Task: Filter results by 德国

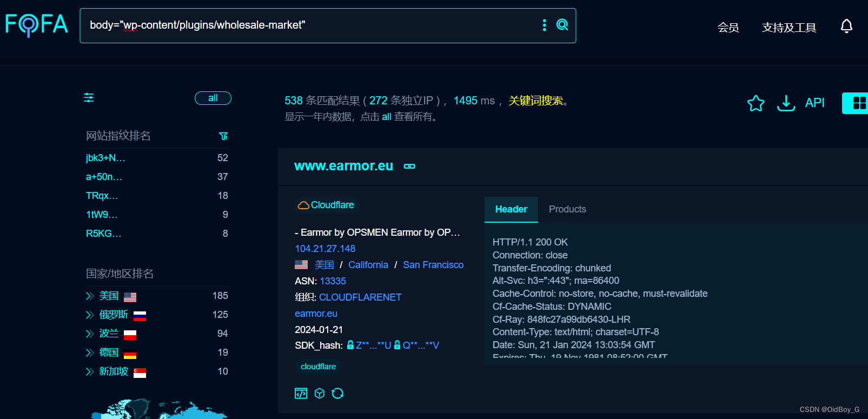Action: pyautogui.click(x=109, y=353)
